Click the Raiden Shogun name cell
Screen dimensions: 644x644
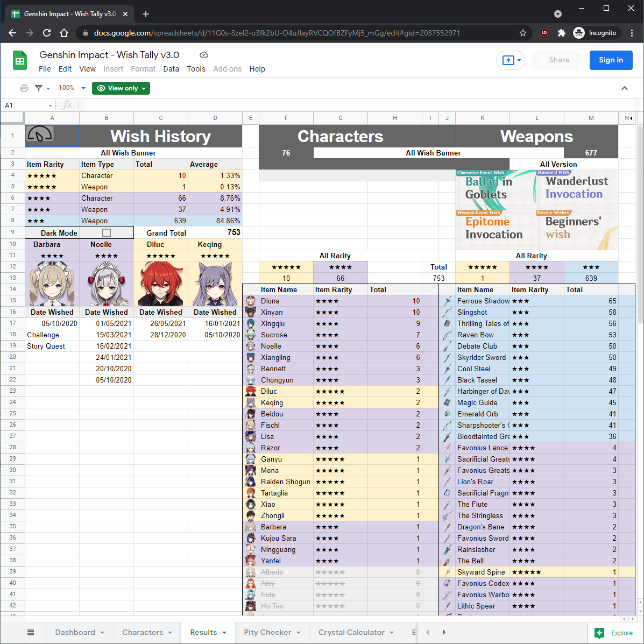[286, 482]
